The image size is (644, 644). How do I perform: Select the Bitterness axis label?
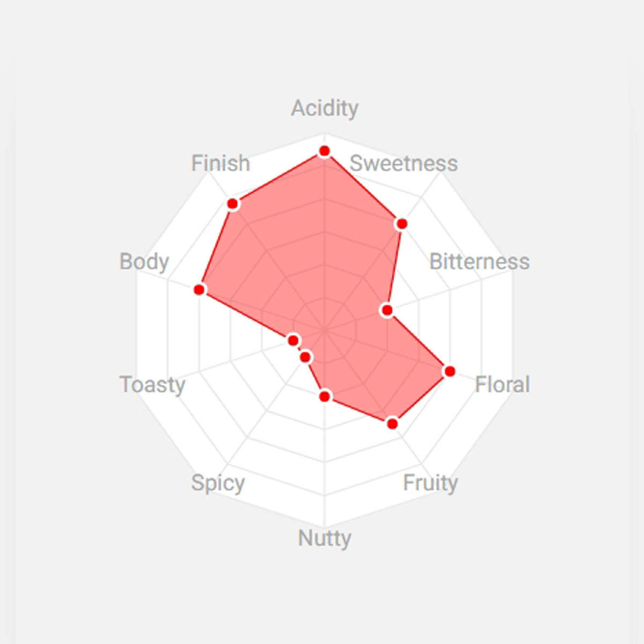pos(479,261)
